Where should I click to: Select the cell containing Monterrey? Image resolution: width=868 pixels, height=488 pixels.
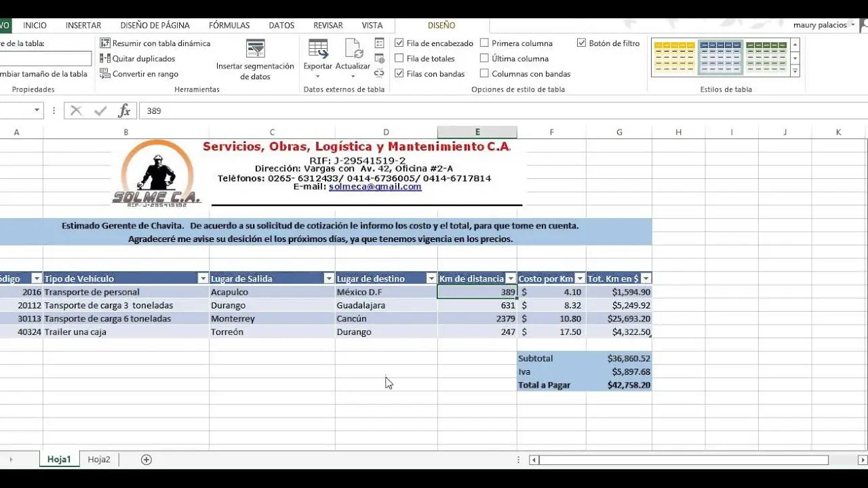(272, 319)
